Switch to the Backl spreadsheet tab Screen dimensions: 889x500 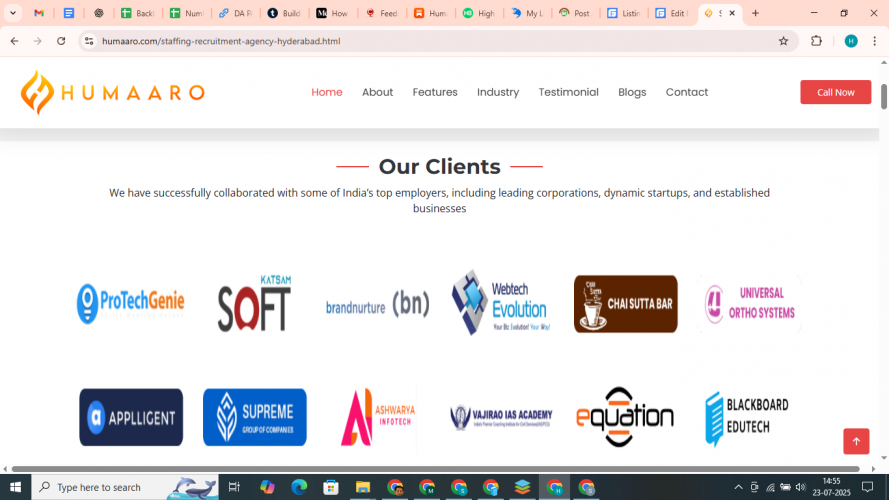tap(138, 12)
